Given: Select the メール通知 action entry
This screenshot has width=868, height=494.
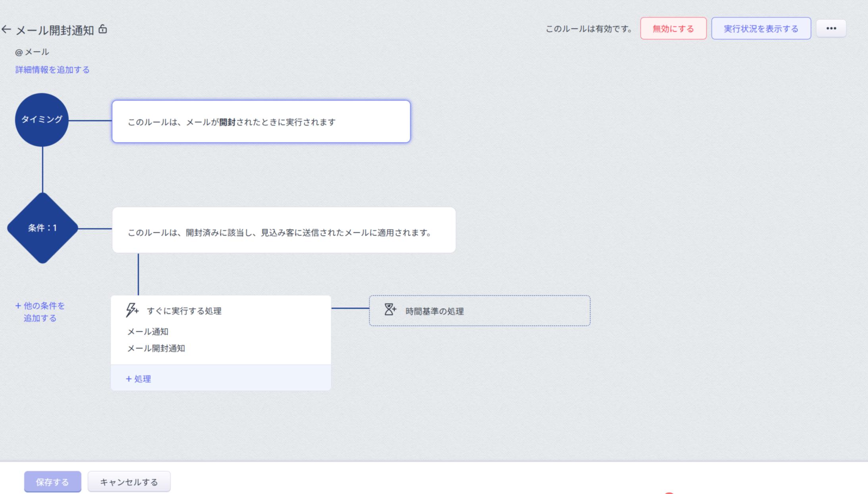Looking at the screenshot, I should [148, 331].
